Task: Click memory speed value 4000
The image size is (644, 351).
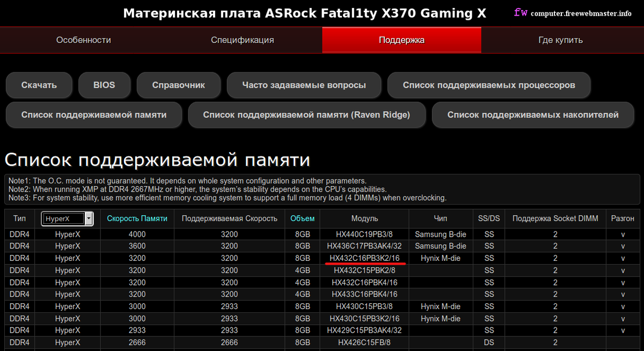Action: pyautogui.click(x=137, y=234)
